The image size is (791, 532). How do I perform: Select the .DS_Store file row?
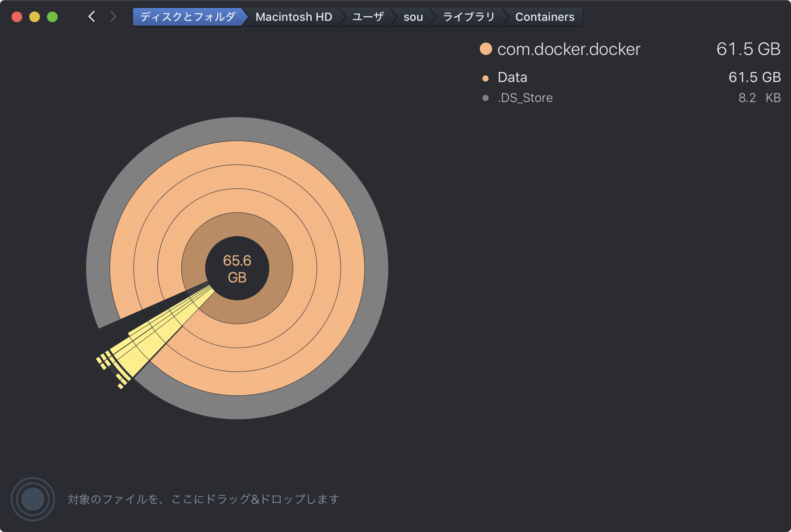630,98
